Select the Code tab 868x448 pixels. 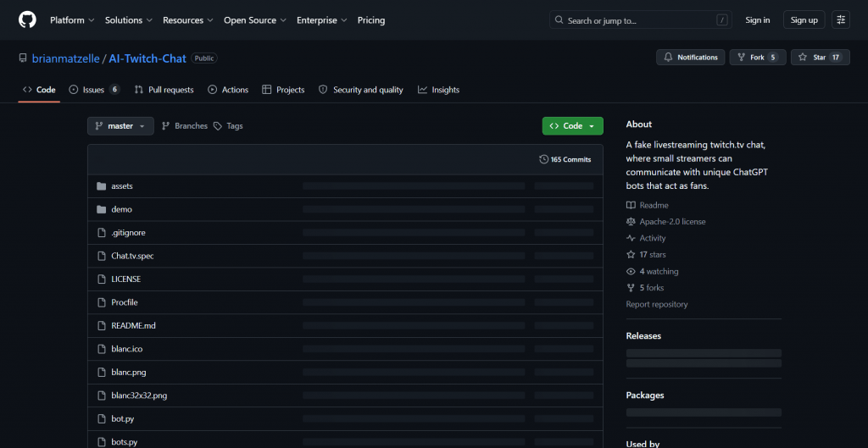[39, 90]
